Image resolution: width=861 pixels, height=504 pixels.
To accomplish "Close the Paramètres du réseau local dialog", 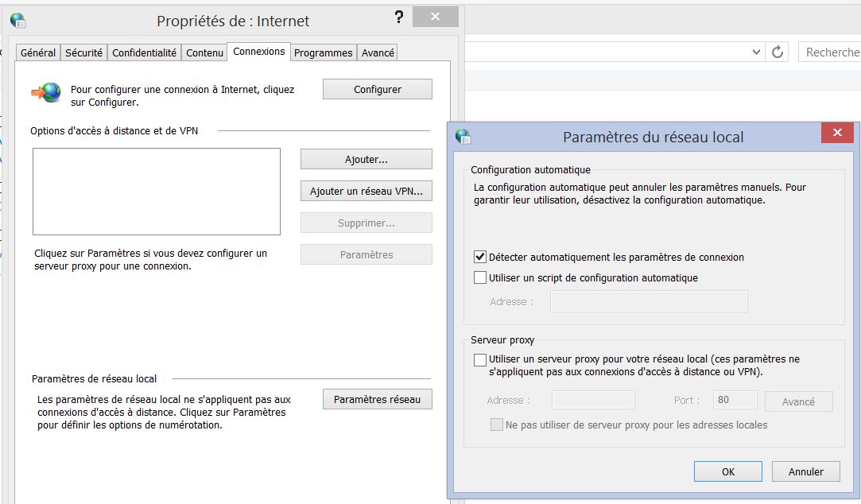I will (x=837, y=132).
